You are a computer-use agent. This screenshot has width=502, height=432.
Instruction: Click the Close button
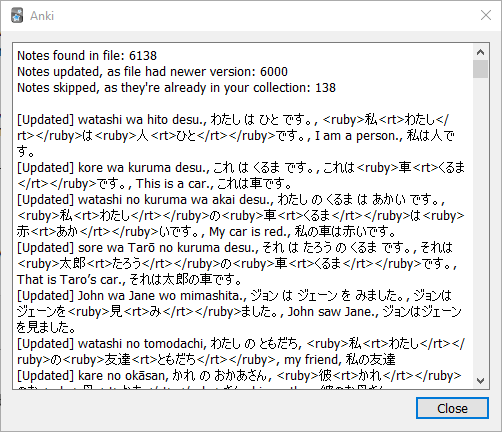click(x=452, y=408)
